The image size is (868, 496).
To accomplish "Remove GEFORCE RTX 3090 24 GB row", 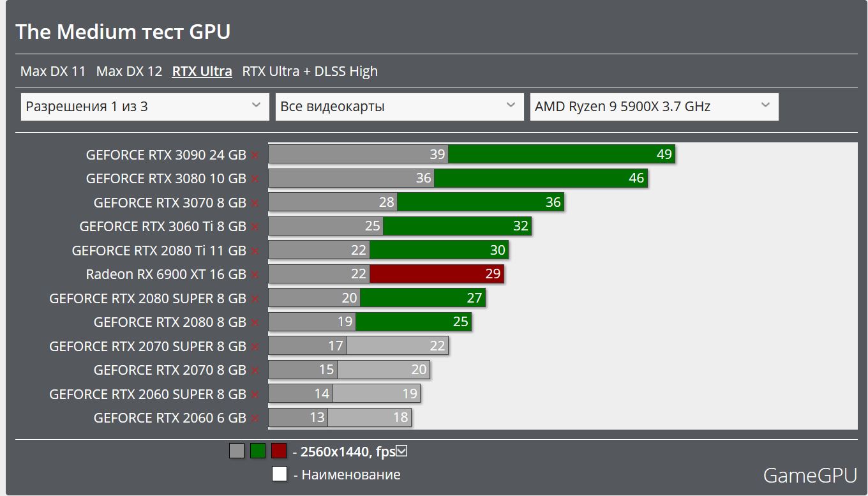I will 255,155.
